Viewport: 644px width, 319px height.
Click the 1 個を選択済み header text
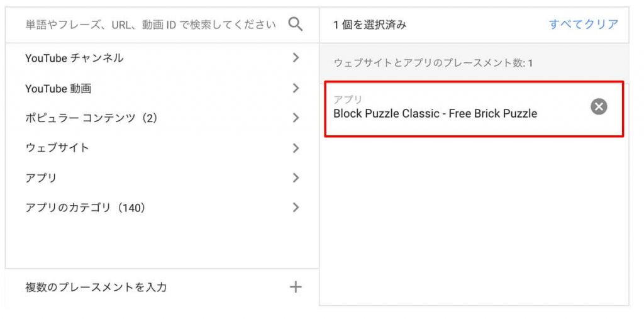coord(370,25)
